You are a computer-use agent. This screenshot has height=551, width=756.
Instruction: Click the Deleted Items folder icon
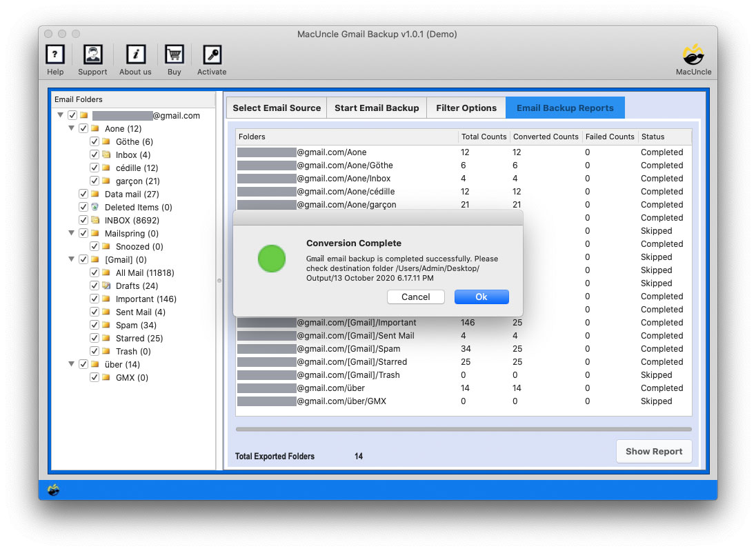click(x=96, y=207)
